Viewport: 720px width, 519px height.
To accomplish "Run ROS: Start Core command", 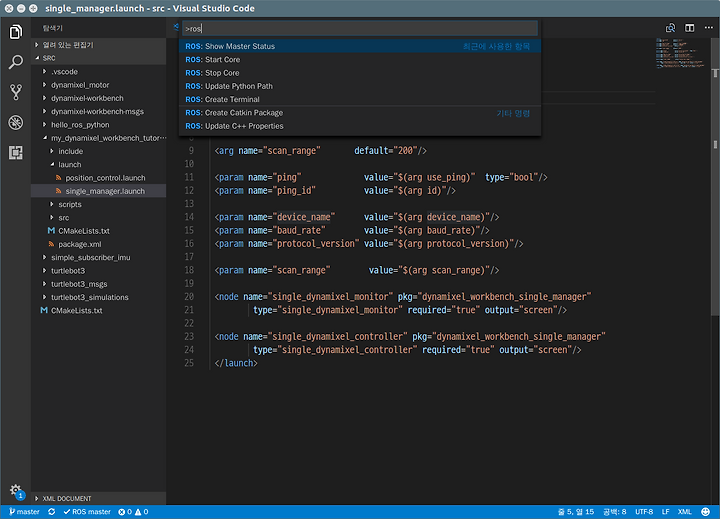I will pyautogui.click(x=360, y=60).
